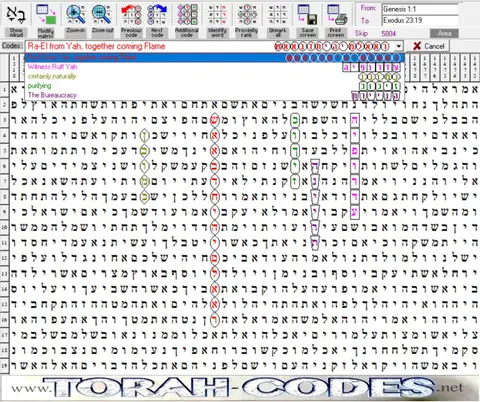Click the purple-boxed letter in row 11
480x402 pixels.
click(315, 242)
